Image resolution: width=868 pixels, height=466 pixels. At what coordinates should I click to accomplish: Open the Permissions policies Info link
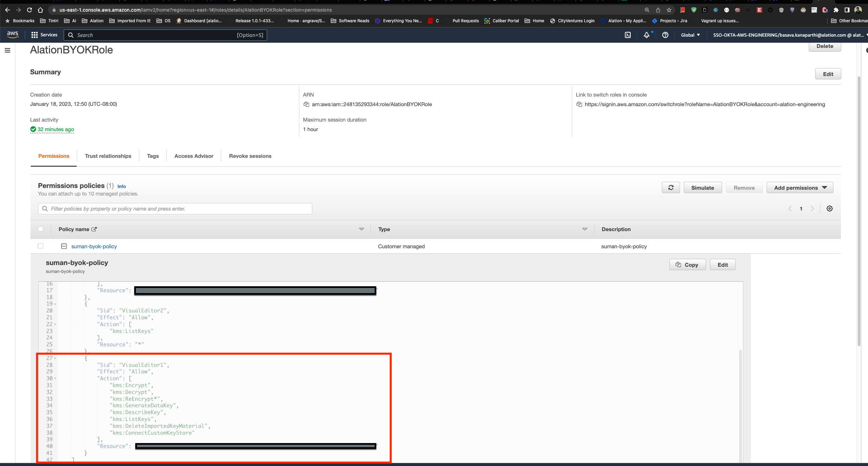[x=122, y=186]
